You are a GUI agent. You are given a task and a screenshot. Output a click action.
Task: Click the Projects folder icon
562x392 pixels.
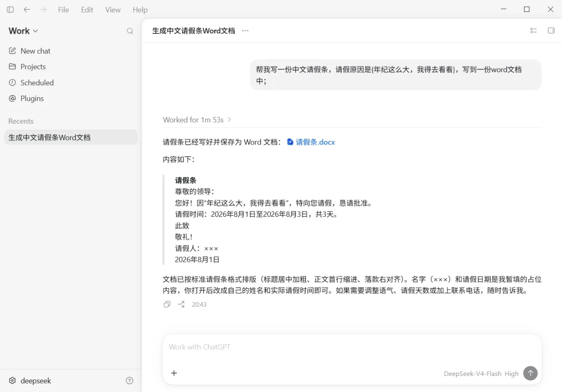coord(12,67)
